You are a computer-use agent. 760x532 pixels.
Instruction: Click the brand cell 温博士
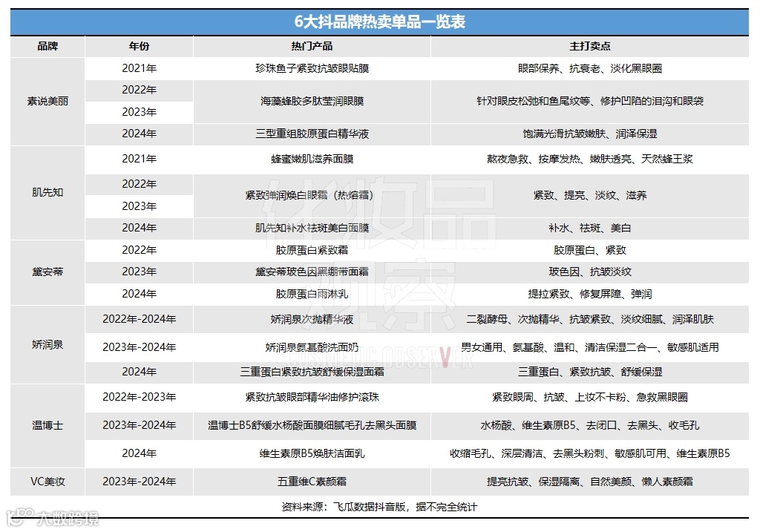47,425
